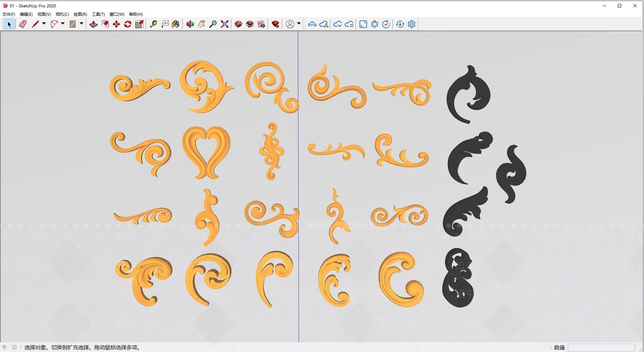Open the 编辑(E) menu
Viewport: 644px width, 352px height.
pos(26,14)
